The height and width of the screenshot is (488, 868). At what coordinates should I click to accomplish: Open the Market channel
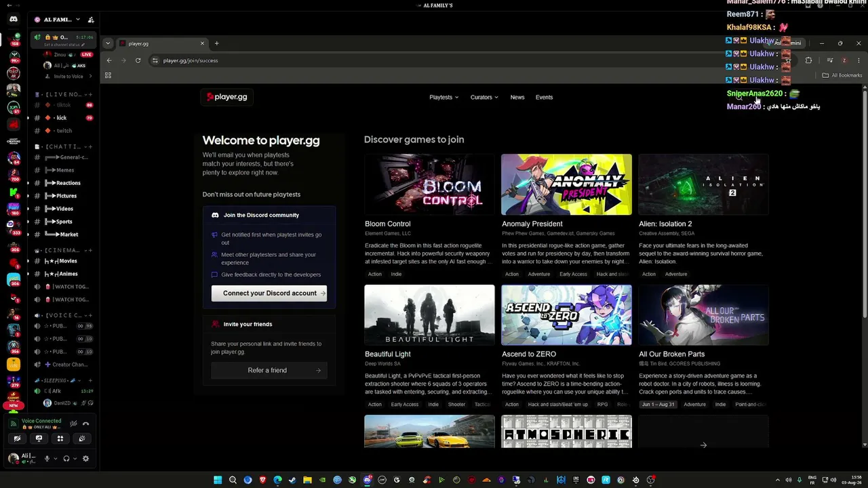coord(64,235)
